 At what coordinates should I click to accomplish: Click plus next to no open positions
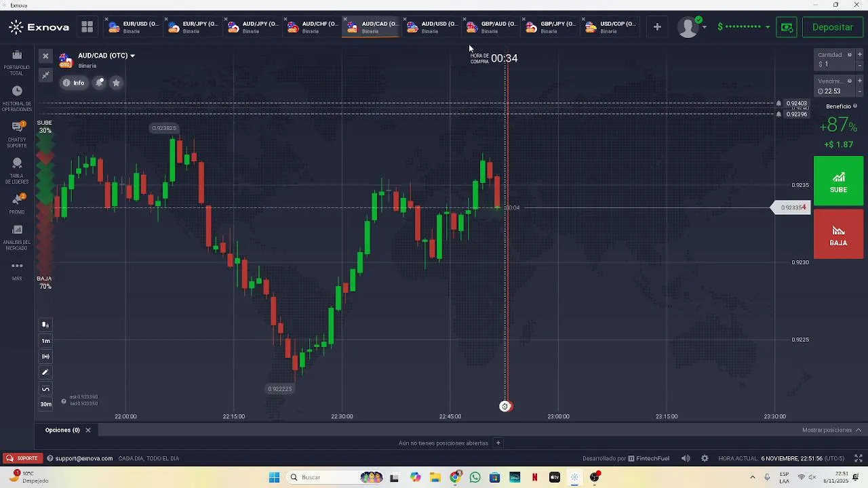pos(498,443)
